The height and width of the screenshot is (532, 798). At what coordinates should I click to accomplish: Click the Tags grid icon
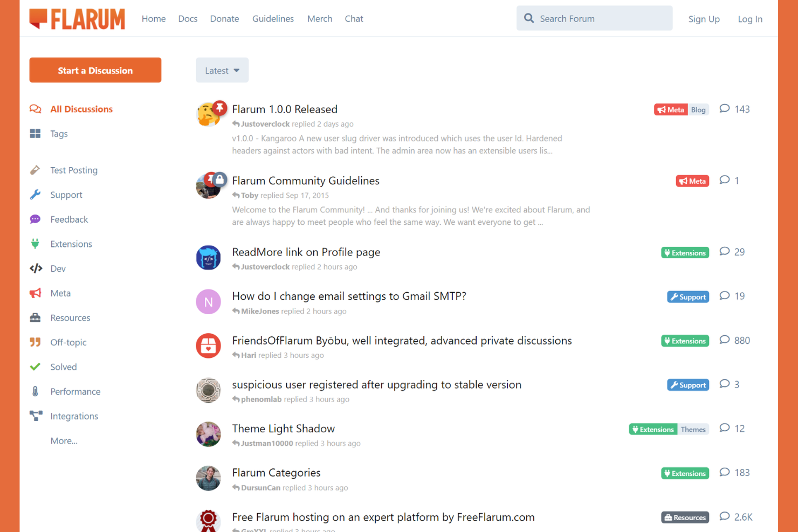tap(36, 134)
